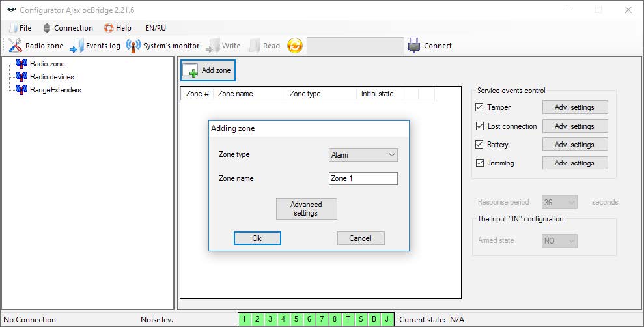Uncheck the Tamper checkbox
The image size is (644, 327).
[x=479, y=107]
